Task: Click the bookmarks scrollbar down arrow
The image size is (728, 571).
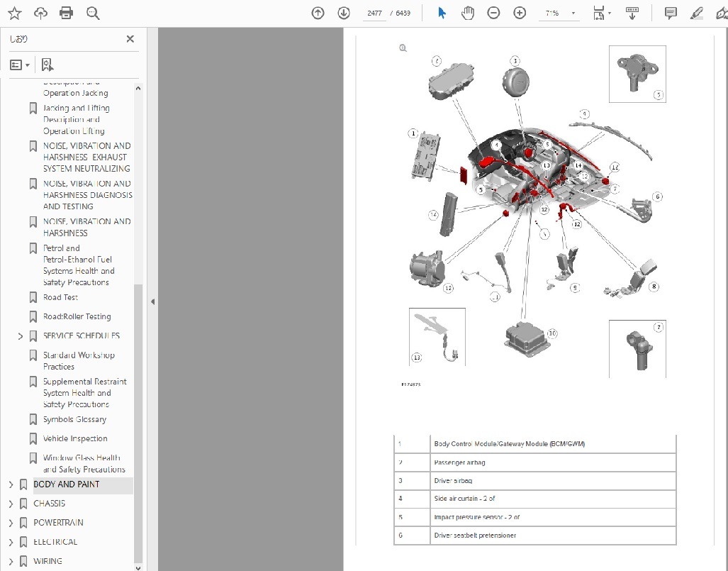Action: pos(138,567)
